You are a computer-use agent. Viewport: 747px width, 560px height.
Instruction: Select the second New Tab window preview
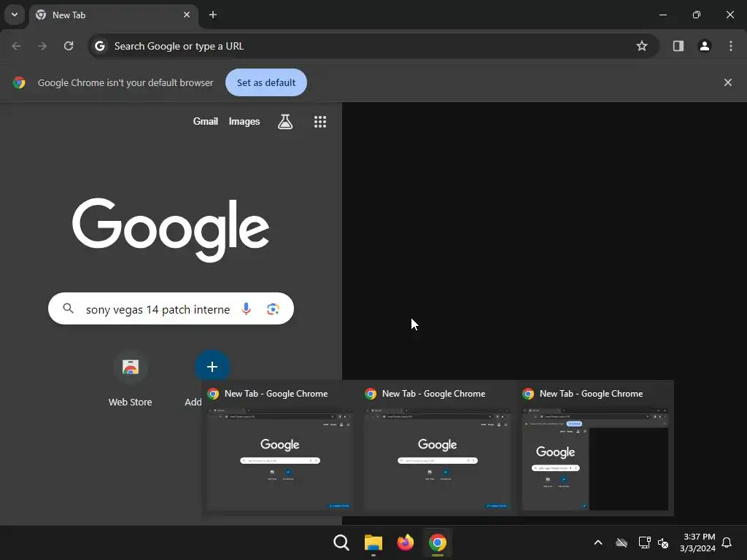(x=438, y=449)
